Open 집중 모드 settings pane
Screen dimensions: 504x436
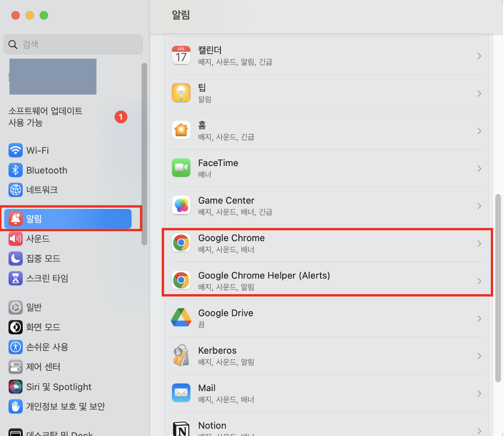68,258
